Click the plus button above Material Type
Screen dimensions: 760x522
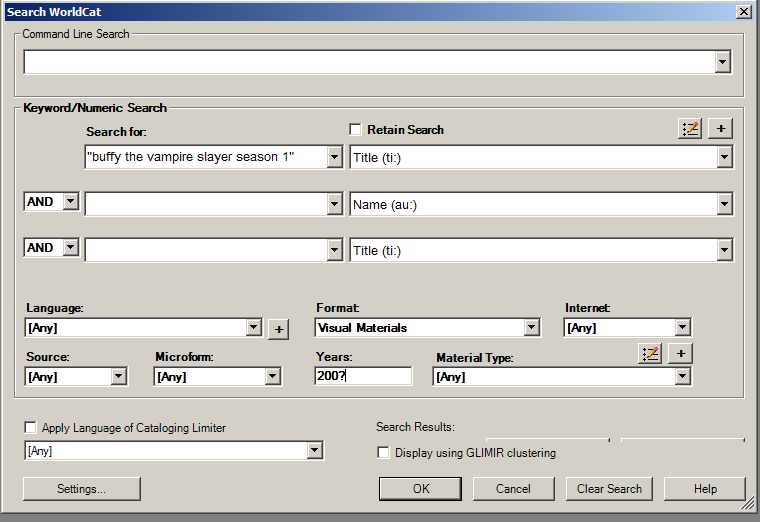click(681, 354)
